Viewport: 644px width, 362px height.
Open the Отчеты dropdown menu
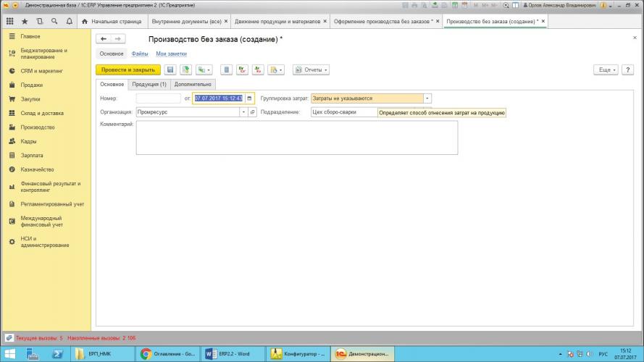click(311, 70)
